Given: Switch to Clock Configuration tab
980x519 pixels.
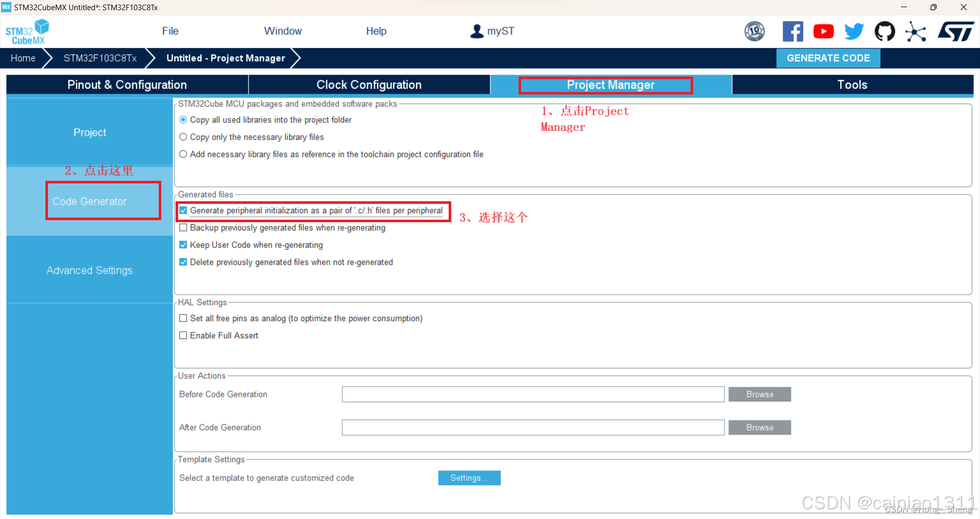Looking at the screenshot, I should (x=369, y=85).
